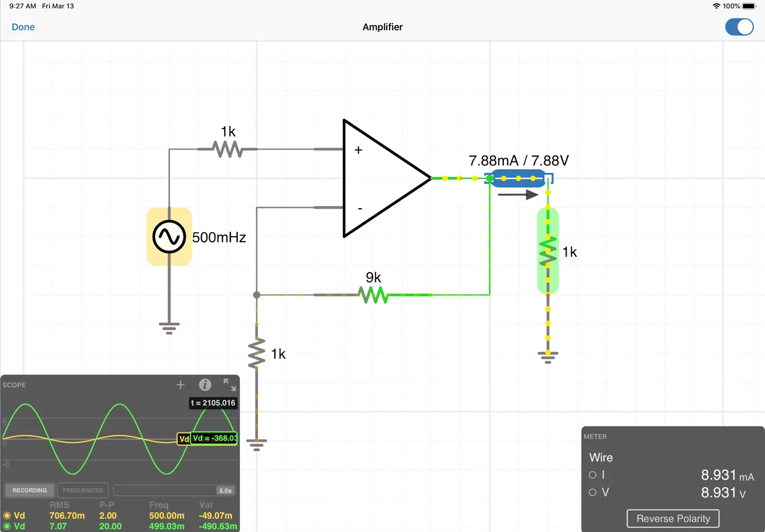Add a scope trace with plus icon

[x=180, y=385]
